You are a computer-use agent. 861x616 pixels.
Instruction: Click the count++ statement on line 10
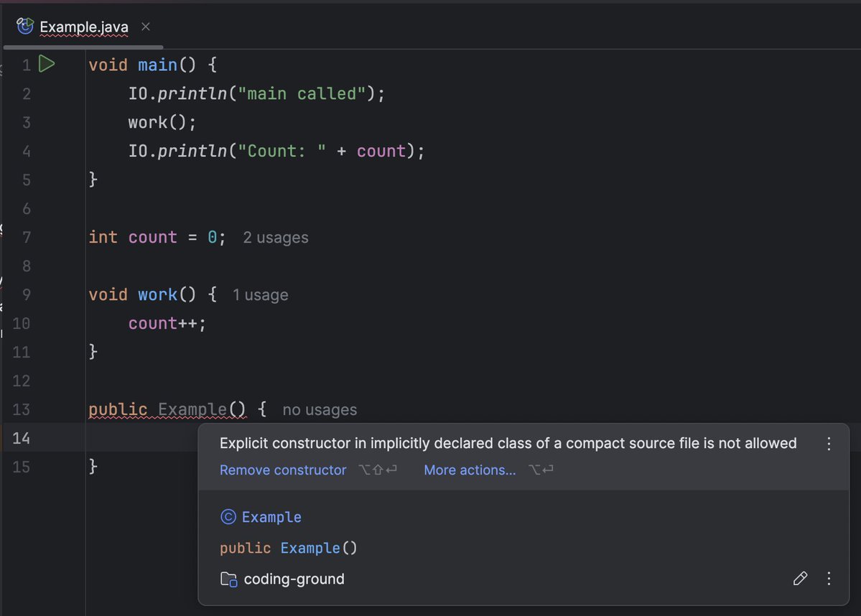(x=167, y=323)
